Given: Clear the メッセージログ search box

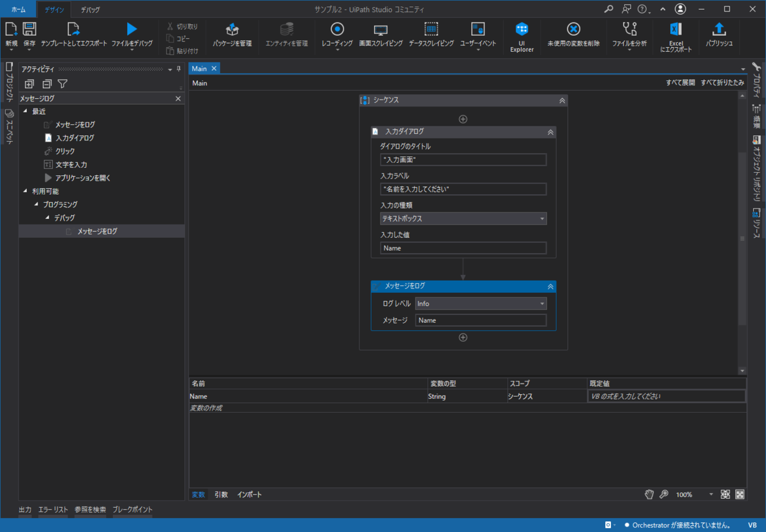Looking at the screenshot, I should (x=178, y=99).
